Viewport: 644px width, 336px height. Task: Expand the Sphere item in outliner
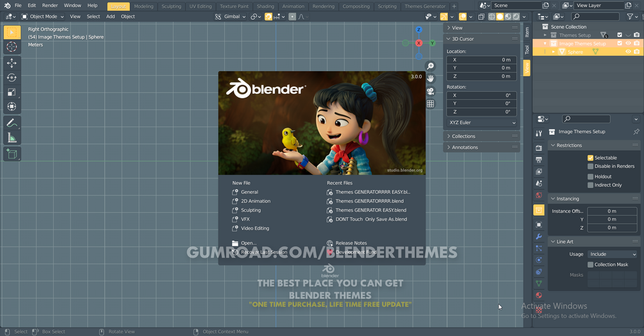click(x=553, y=52)
